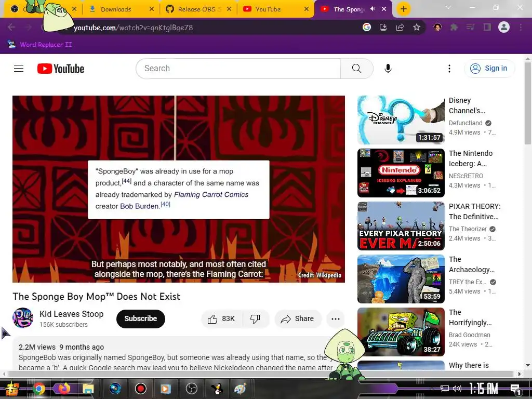Open Brad Goodman channel name
532x399 pixels.
469,335
